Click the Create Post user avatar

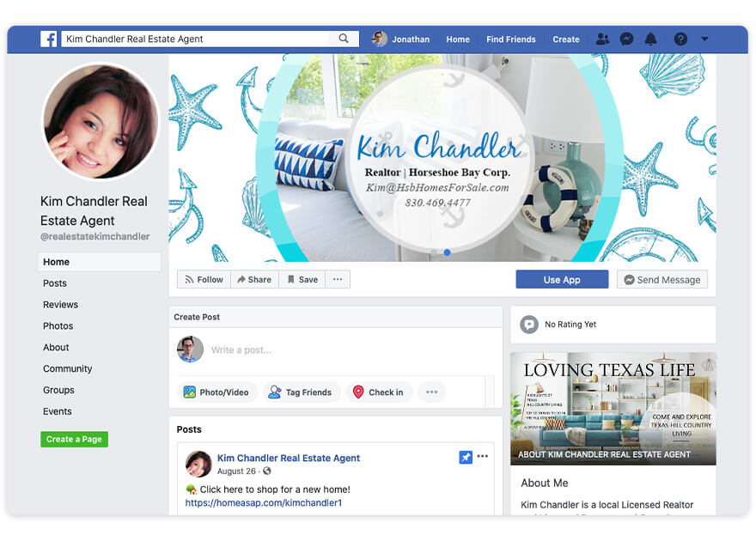190,350
